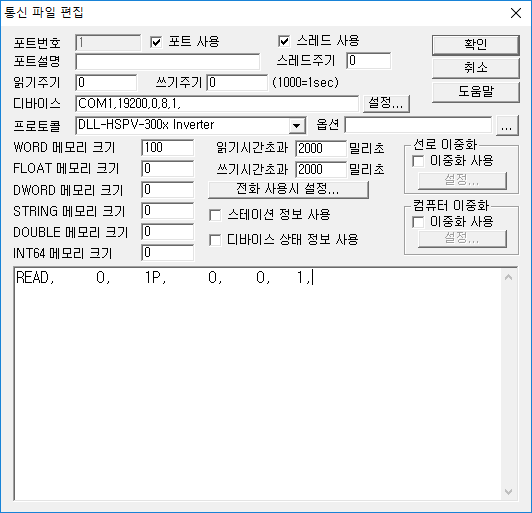The height and width of the screenshot is (513, 532).
Task: Click the scroll down arrow in text area
Action: (508, 491)
